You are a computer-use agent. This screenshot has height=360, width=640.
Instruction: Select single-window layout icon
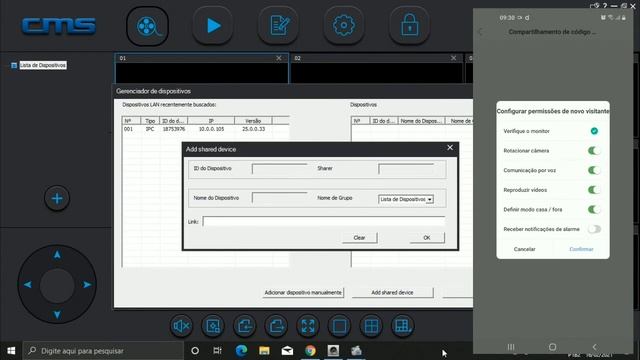339,326
